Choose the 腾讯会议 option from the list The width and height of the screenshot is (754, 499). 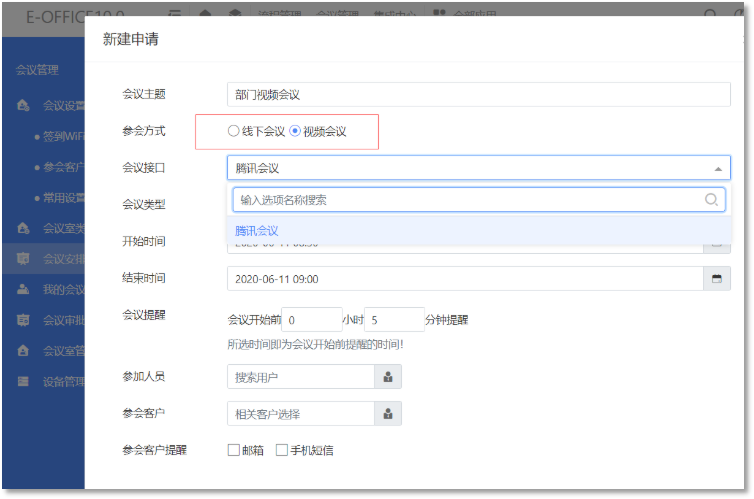[x=479, y=231]
